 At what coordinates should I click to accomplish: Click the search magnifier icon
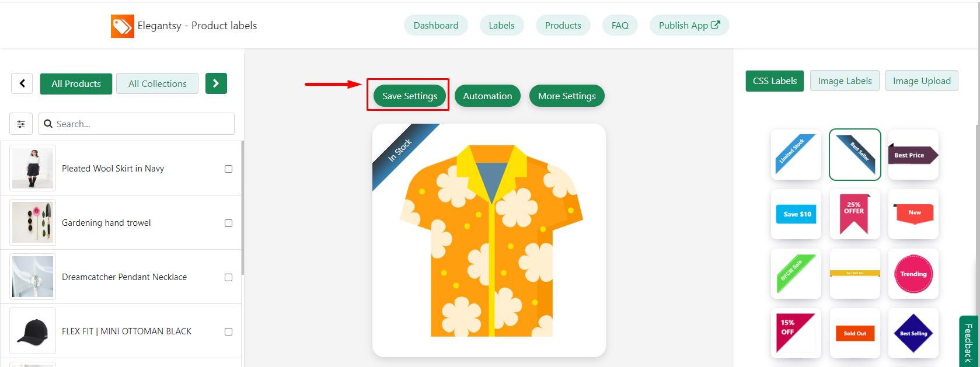(x=48, y=124)
